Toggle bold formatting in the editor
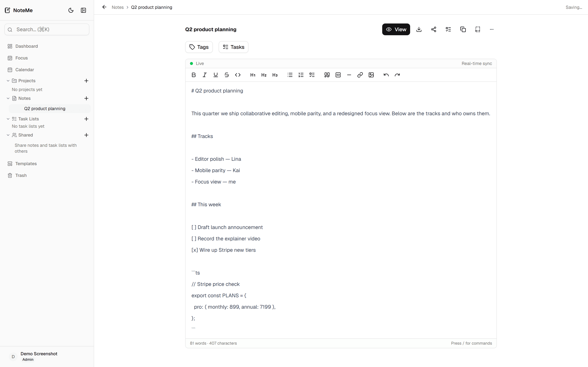Image resolution: width=588 pixels, height=367 pixels. pyautogui.click(x=193, y=75)
